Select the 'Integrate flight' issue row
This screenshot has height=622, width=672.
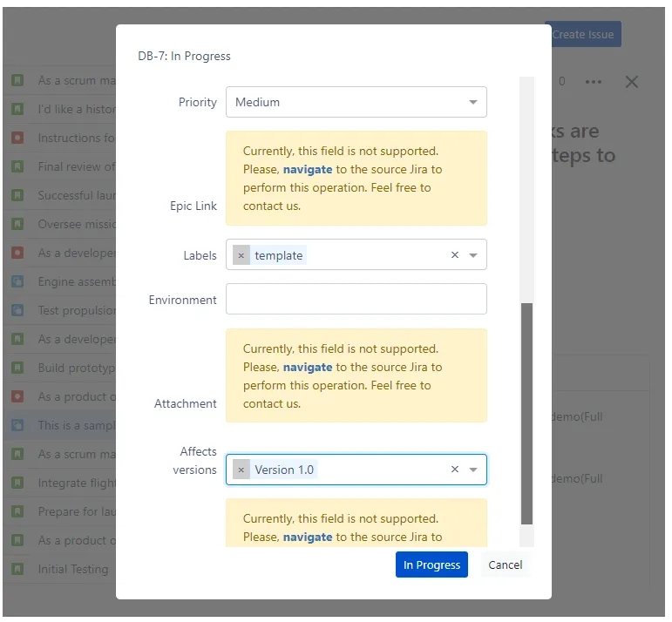[x=60, y=483]
